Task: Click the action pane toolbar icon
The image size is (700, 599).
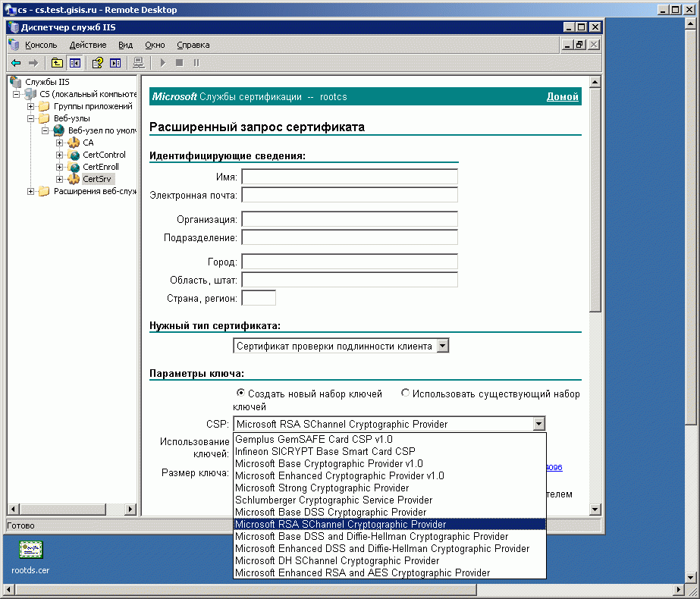Action: pyautogui.click(x=115, y=63)
